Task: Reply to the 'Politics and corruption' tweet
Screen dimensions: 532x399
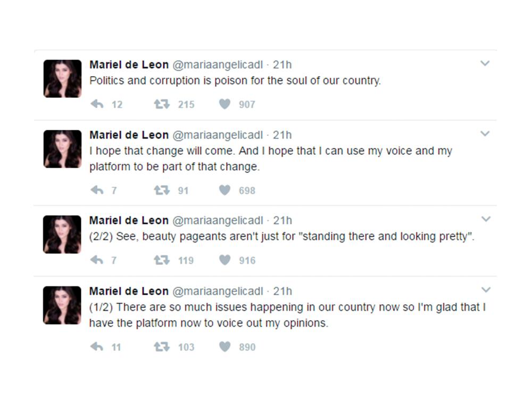Action: click(x=97, y=104)
